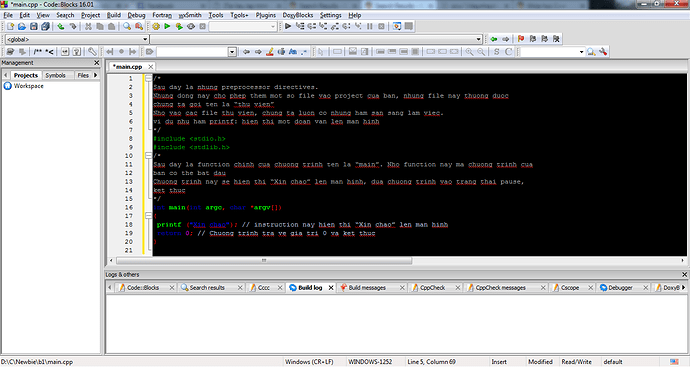
Task: Toggle the source 'S' button
Action: 497,52
